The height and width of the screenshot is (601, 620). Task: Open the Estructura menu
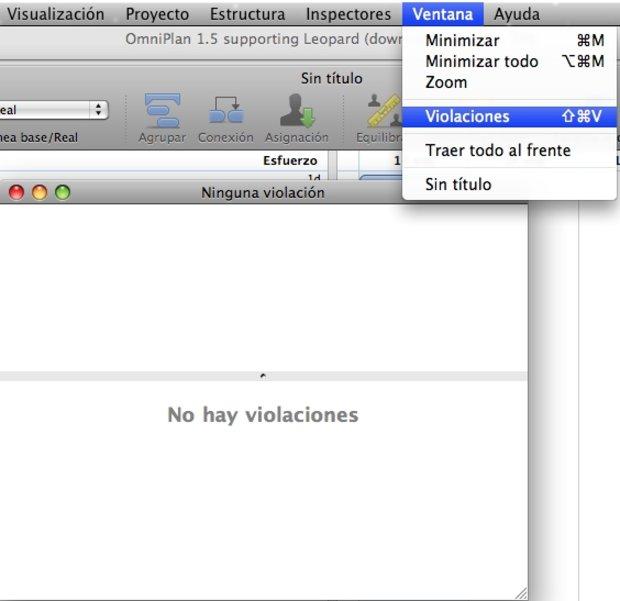pos(247,14)
